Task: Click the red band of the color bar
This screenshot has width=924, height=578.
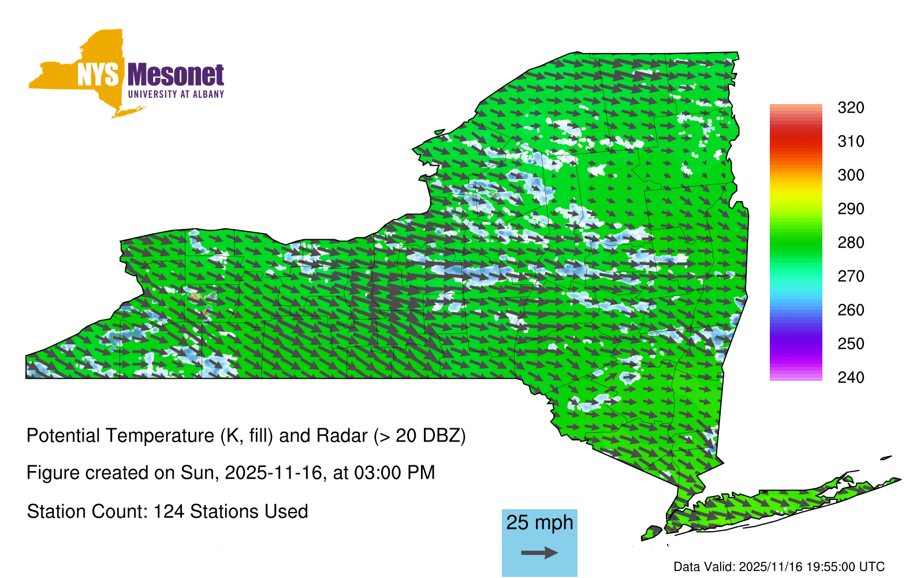Action: click(x=795, y=139)
